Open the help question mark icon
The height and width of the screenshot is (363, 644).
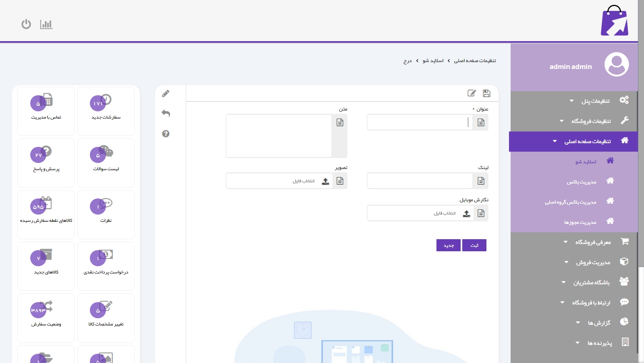pyautogui.click(x=166, y=134)
